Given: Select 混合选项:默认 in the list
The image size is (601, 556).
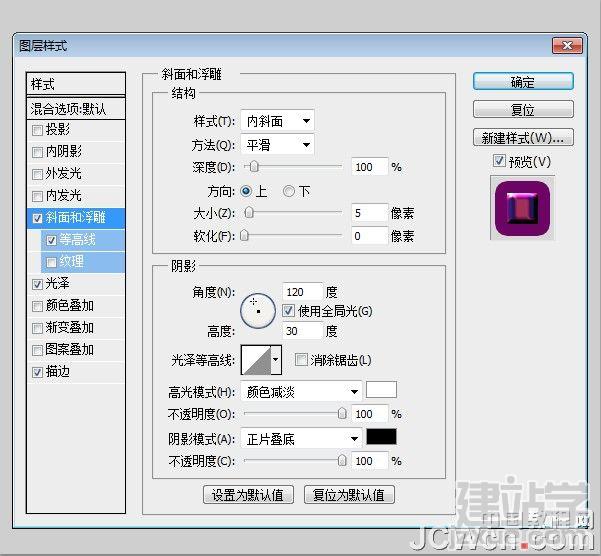Looking at the screenshot, I should coord(76,109).
